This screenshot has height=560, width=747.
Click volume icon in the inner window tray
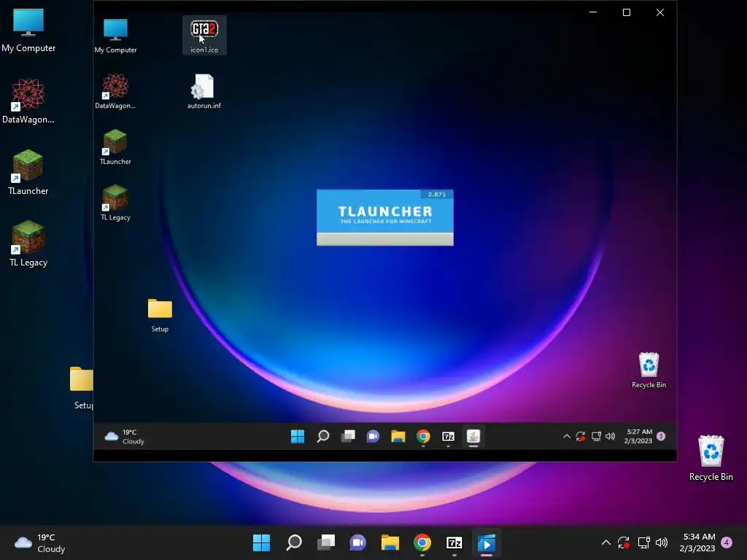pos(611,436)
